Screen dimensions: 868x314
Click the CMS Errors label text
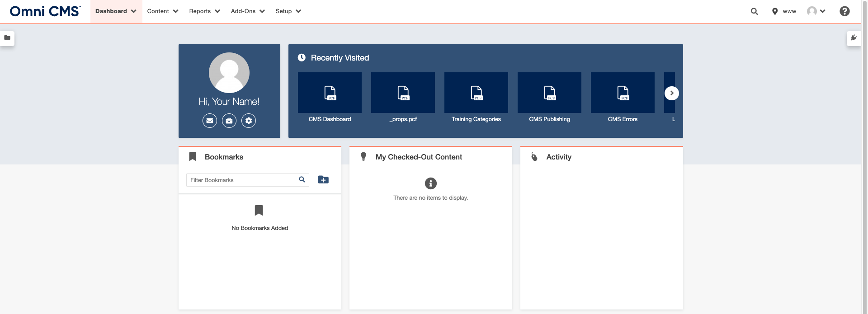pyautogui.click(x=623, y=119)
